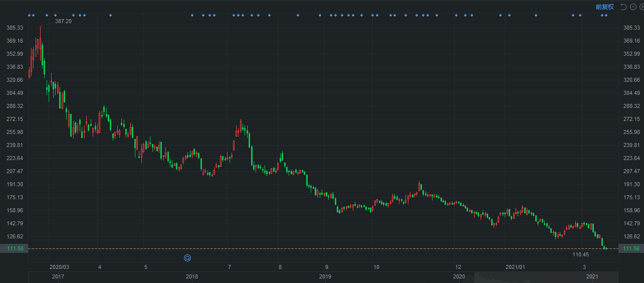Click the 304.49 value on the right axis
The width and height of the screenshot is (644, 283).
click(x=631, y=93)
